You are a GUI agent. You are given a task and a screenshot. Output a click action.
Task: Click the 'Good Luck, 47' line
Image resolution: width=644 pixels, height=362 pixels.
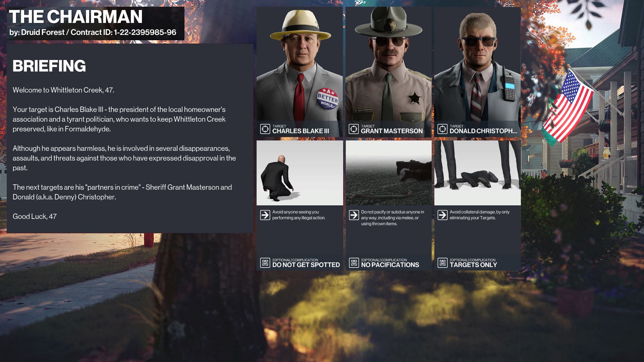point(35,217)
